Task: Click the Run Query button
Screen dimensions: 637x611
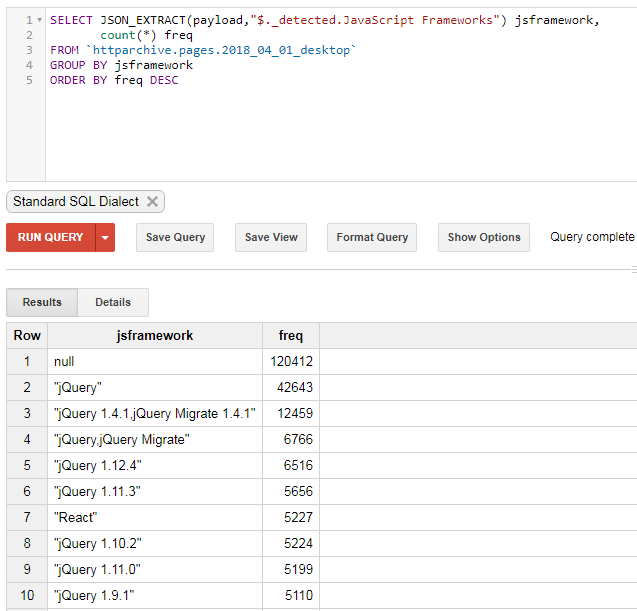Action: click(x=51, y=237)
